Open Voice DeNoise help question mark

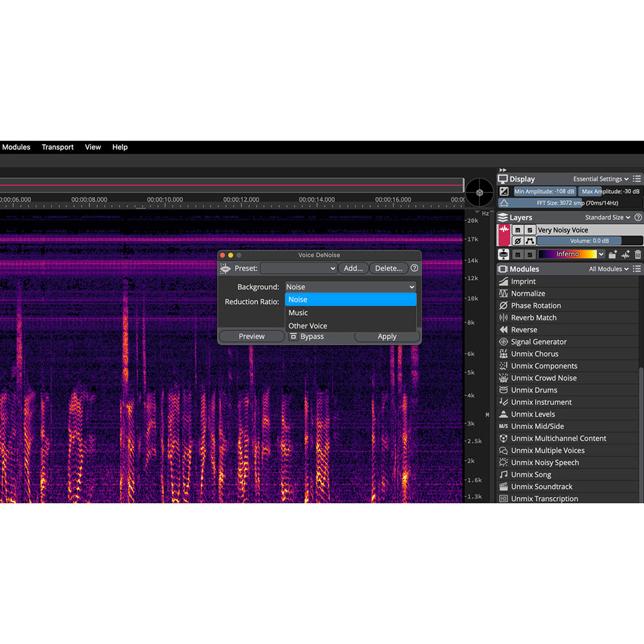tap(414, 269)
